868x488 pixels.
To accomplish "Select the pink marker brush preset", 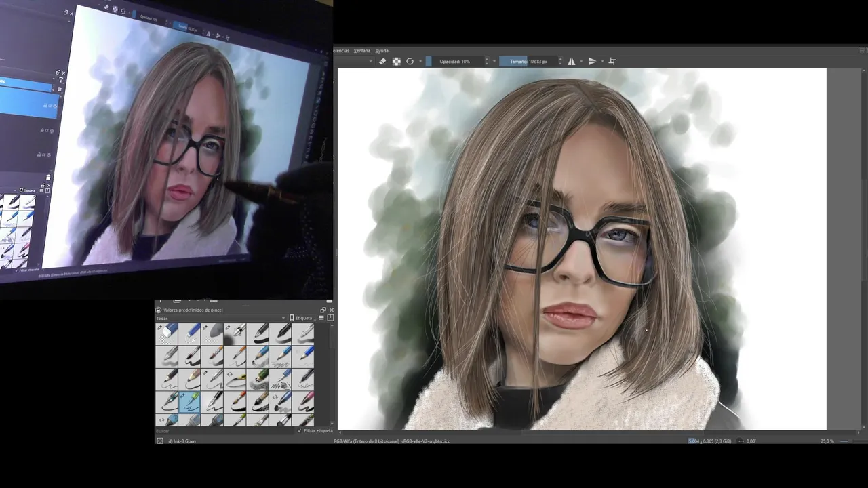I will coord(304,402).
